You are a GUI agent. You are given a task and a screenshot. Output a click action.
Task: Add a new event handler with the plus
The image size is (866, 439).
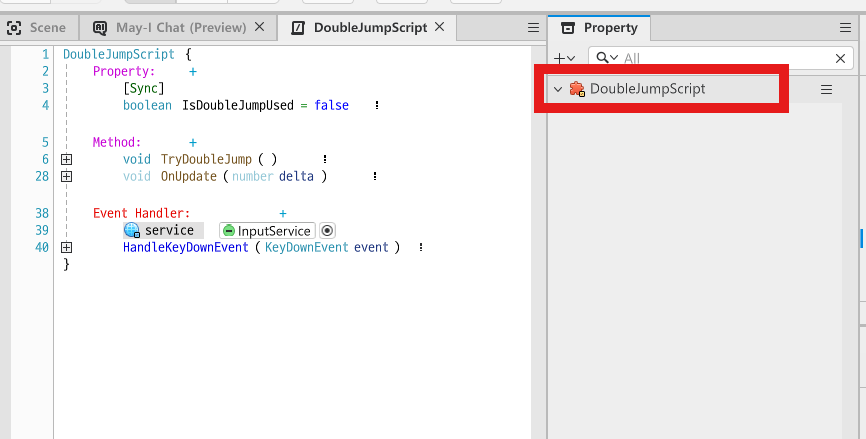pyautogui.click(x=283, y=213)
